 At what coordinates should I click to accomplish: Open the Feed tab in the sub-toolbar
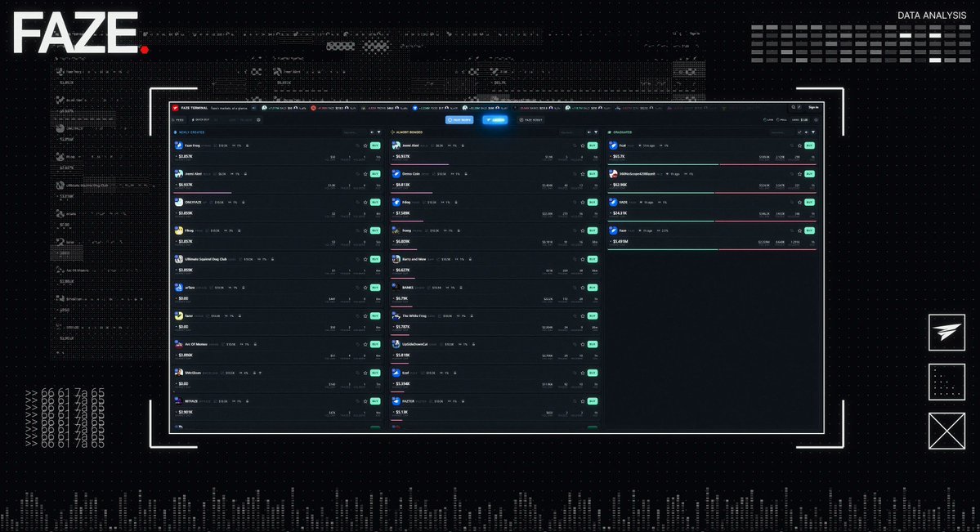(x=179, y=119)
